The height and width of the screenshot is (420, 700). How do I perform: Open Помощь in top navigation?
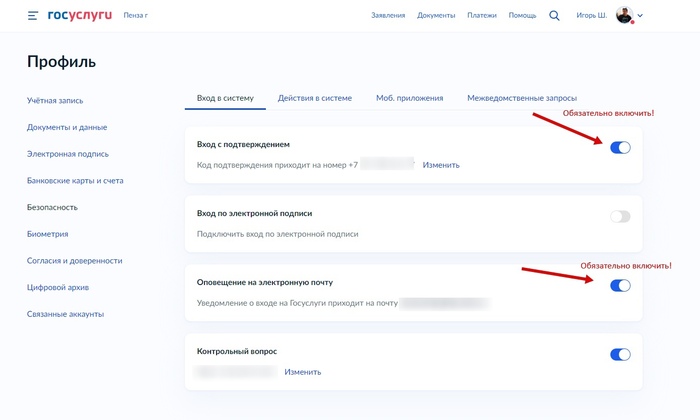522,15
